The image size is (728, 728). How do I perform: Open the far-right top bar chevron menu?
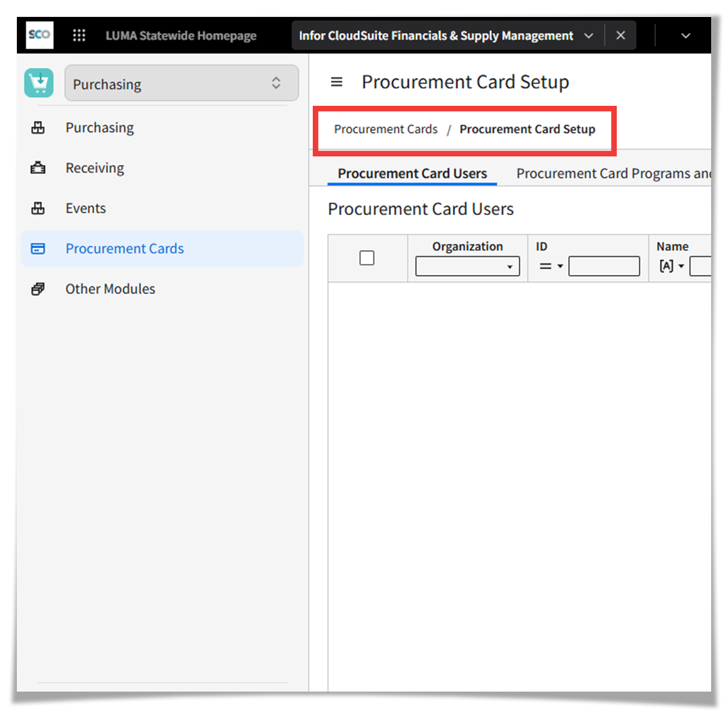[x=686, y=36]
